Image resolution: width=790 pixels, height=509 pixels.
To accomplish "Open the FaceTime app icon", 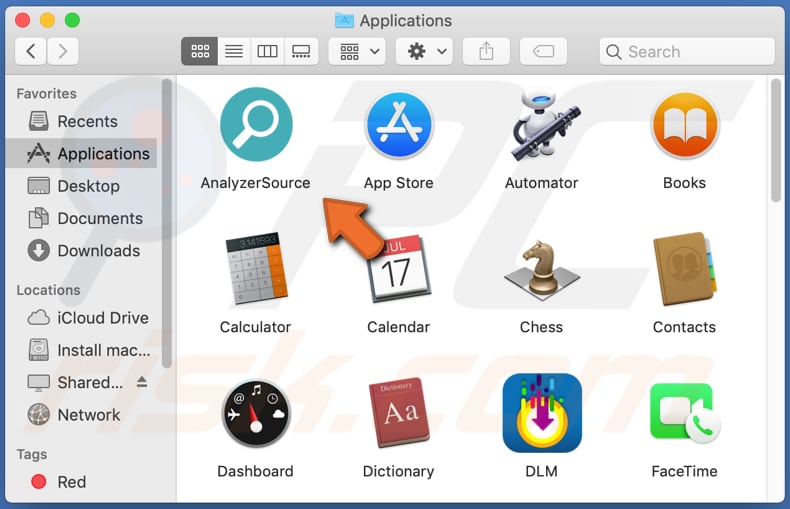I will pos(685,413).
